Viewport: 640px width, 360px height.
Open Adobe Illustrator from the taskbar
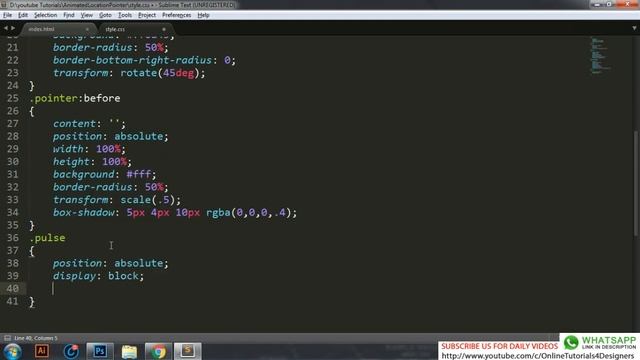click(x=42, y=351)
